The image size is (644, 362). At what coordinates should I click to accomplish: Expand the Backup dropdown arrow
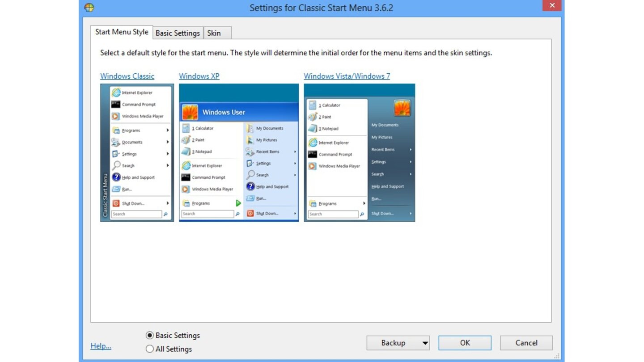pos(425,343)
